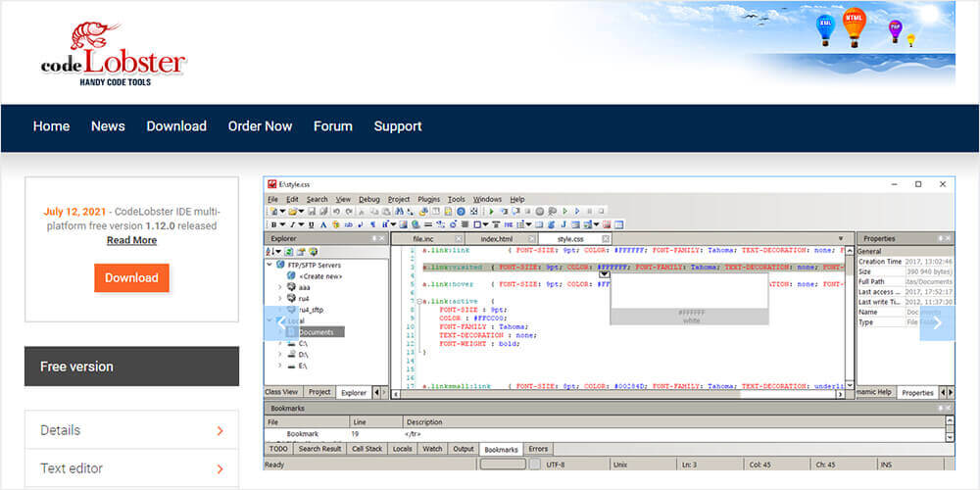Switch to the Search Result tab

click(320, 449)
